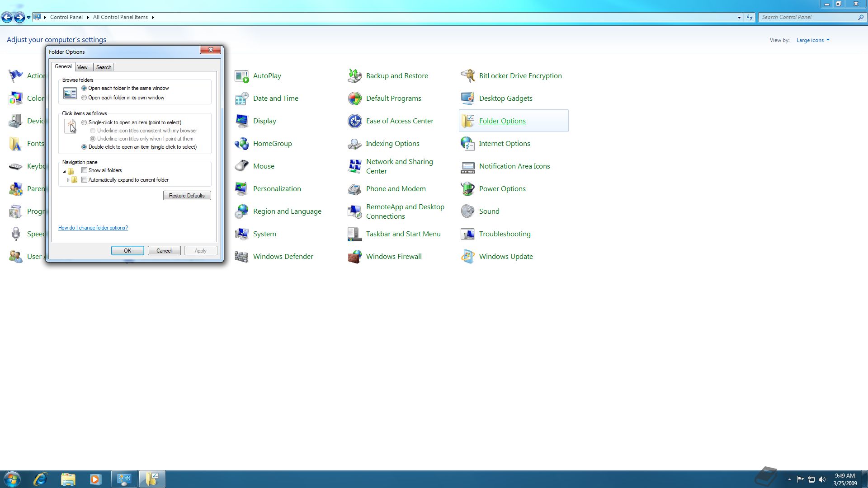Expand the All Control Panel Items breadcrumb arrow
868x488 pixels.
tap(153, 17)
